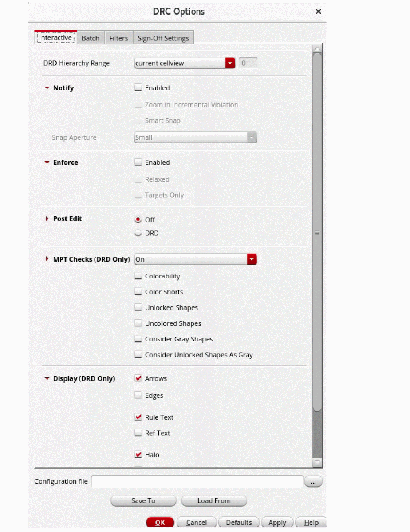The width and height of the screenshot is (410, 532).
Task: Click the scrollbar up arrow
Action: (317, 49)
